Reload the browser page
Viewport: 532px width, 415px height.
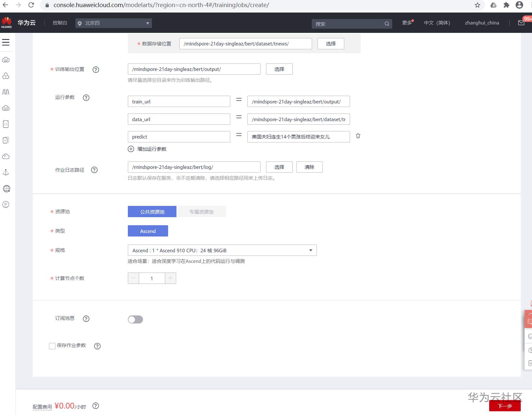point(31,5)
